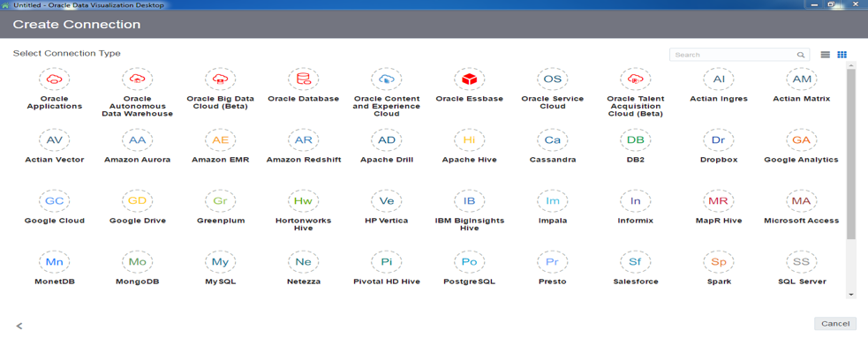Select the Oracle Applications connection icon
This screenshot has height=338, width=868.
[x=54, y=79]
